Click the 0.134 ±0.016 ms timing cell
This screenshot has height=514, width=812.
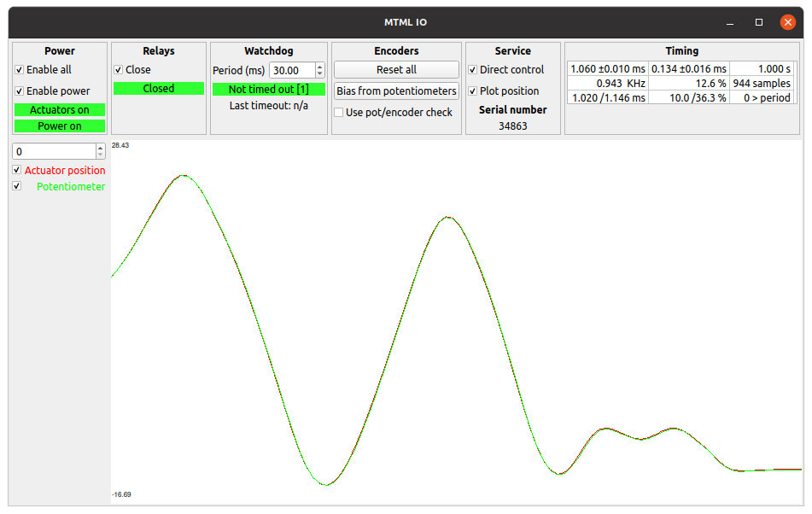pyautogui.click(x=689, y=69)
